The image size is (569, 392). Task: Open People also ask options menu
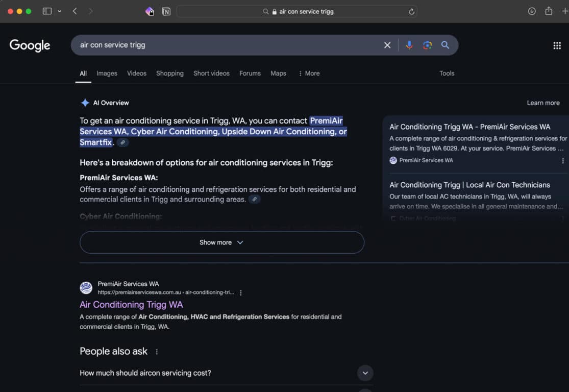(x=156, y=352)
